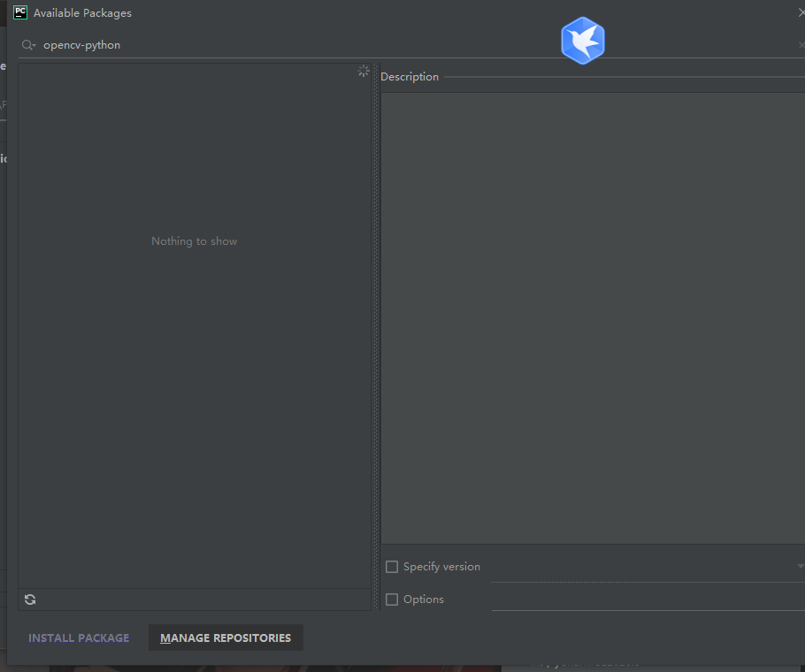Click the Options text field
The height and width of the screenshot is (672, 805).
(x=648, y=599)
